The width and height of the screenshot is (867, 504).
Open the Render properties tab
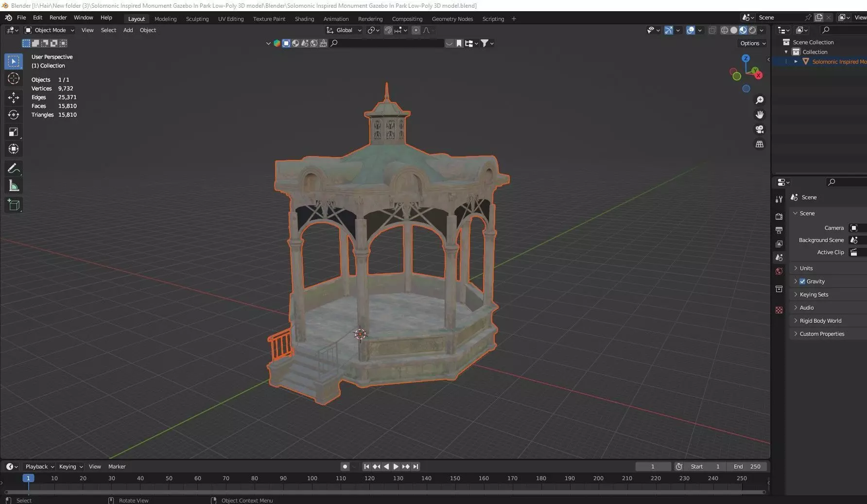click(x=779, y=216)
